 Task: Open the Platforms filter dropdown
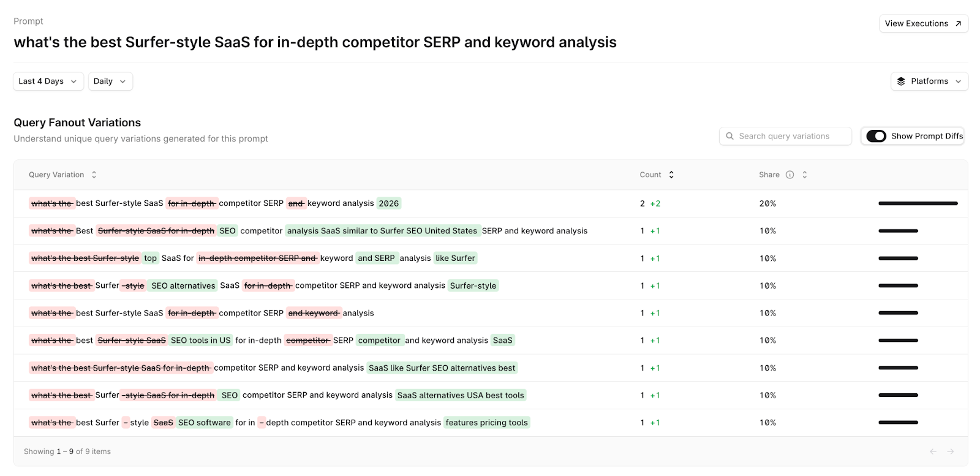point(929,81)
